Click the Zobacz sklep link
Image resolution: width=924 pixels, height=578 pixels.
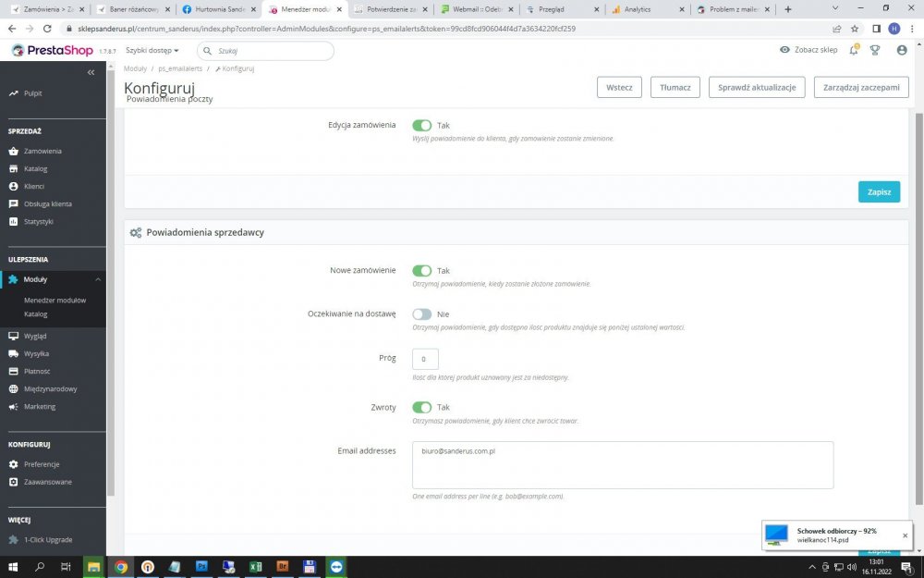[x=816, y=50]
